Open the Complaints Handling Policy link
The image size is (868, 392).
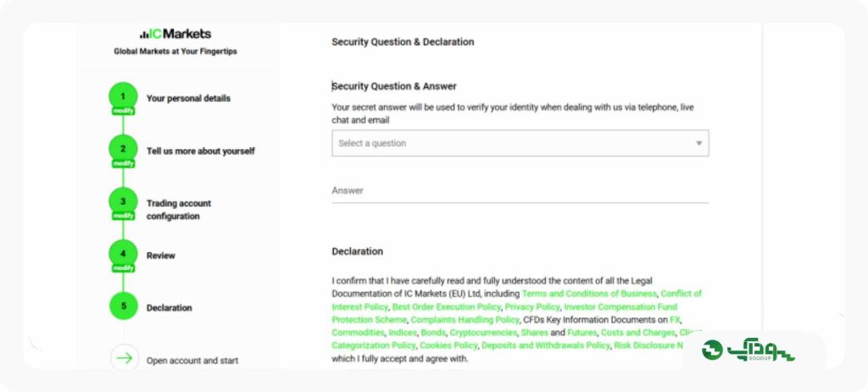[x=465, y=319]
